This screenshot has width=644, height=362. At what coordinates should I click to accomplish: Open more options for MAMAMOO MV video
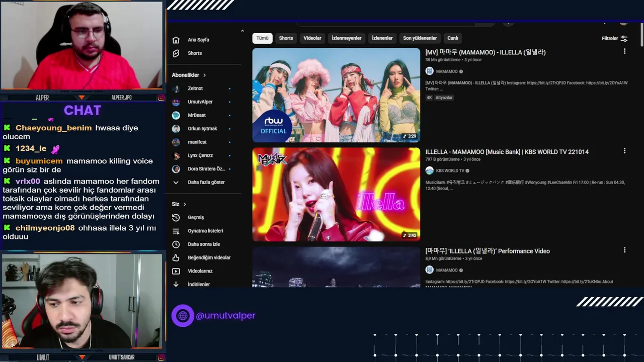pyautogui.click(x=624, y=51)
